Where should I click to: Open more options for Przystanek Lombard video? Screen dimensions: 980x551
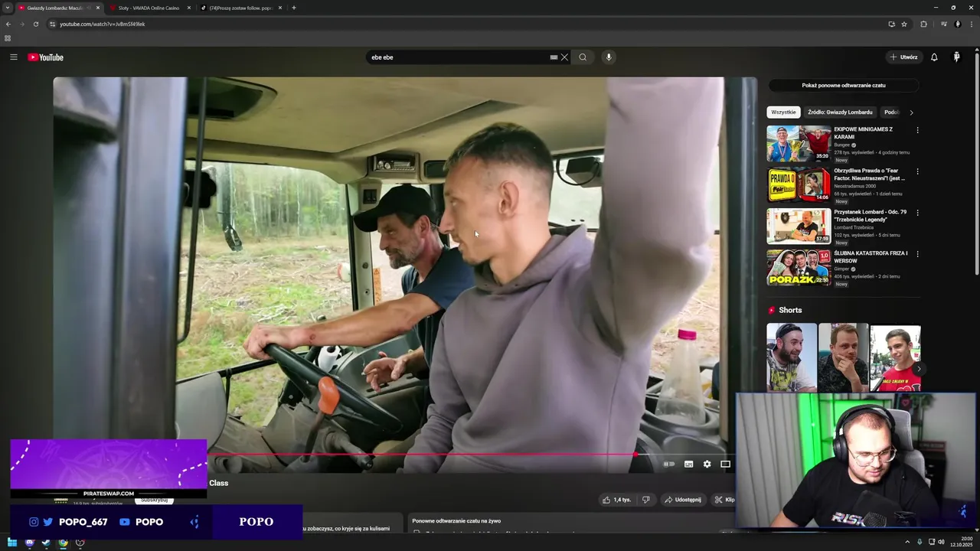pos(917,213)
